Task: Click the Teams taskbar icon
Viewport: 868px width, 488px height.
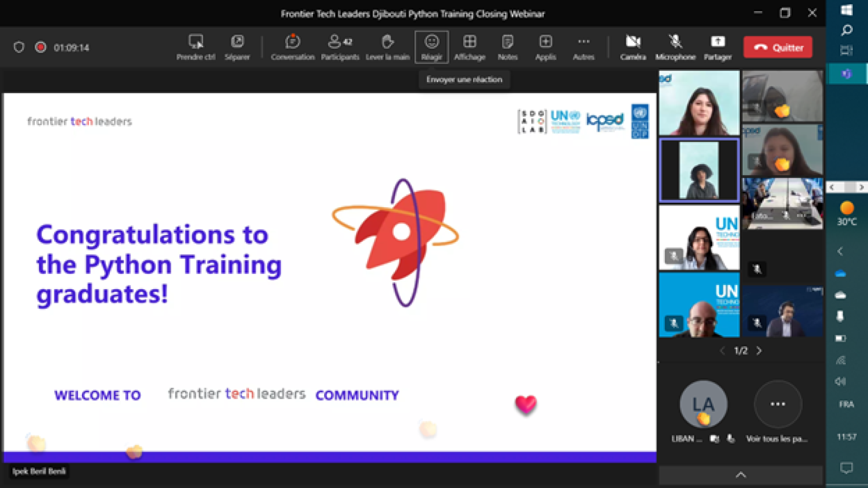Action: 846,74
